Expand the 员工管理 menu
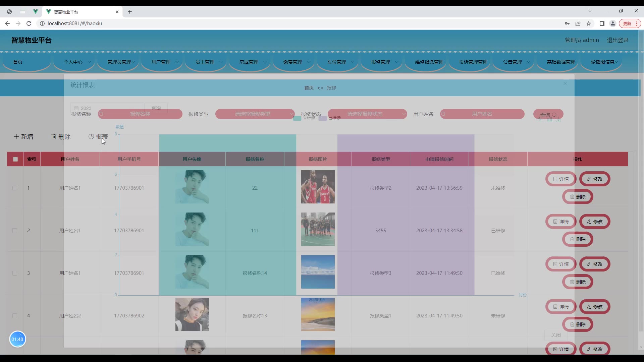This screenshot has width=644, height=362. point(206,62)
